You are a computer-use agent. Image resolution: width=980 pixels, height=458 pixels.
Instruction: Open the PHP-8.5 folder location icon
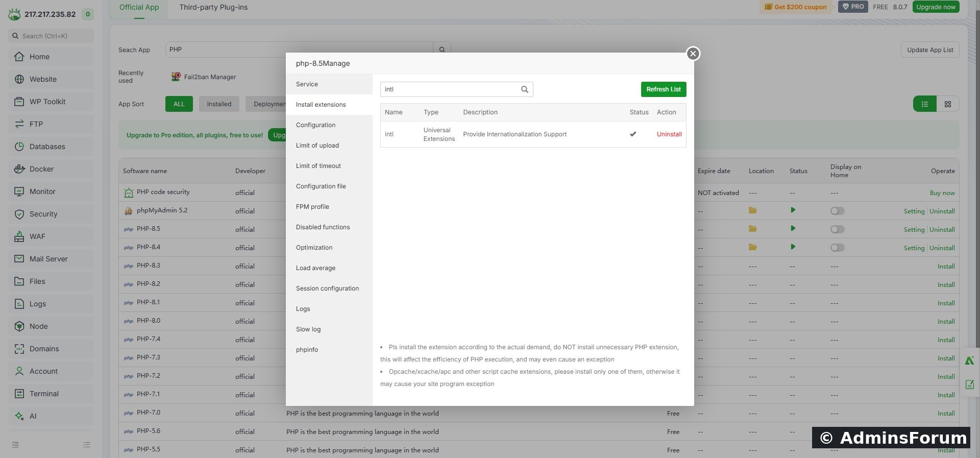tap(752, 229)
